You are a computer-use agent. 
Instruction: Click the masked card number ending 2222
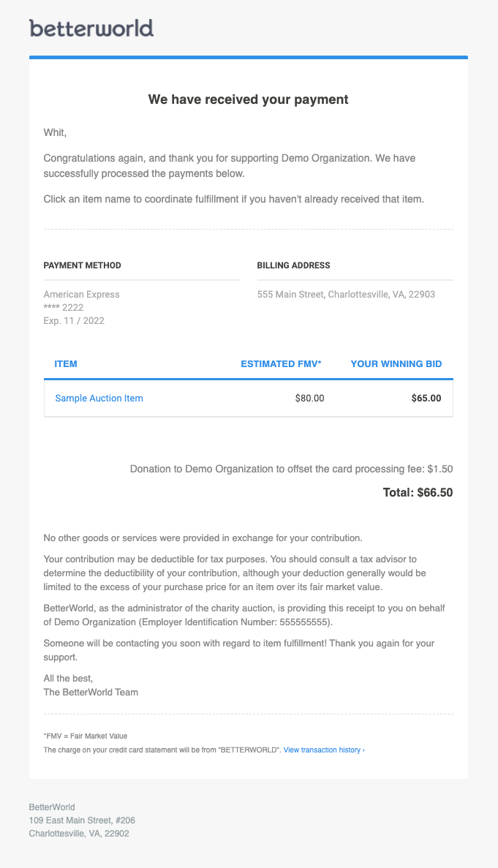point(64,308)
